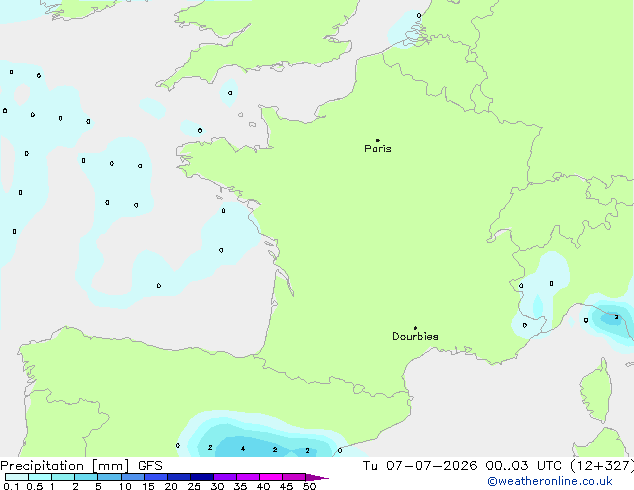Click the '0.5' legend scale value

click(35, 486)
